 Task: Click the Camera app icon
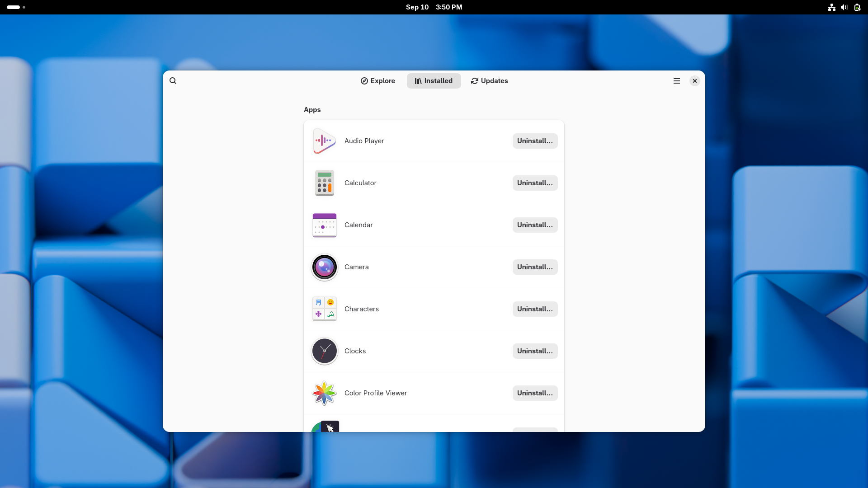325,267
